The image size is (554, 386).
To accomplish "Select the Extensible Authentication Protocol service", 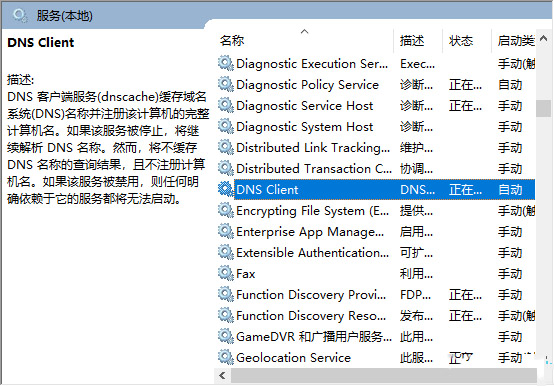I will (376, 253).
